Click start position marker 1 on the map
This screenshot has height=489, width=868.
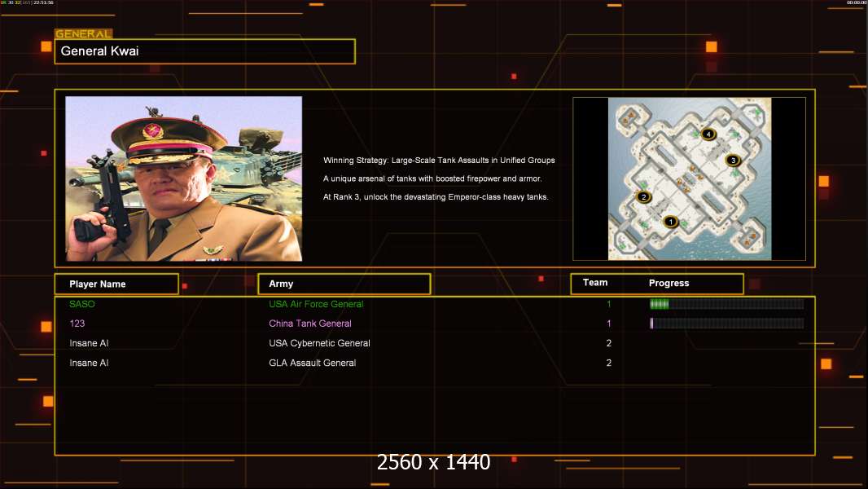coord(670,222)
